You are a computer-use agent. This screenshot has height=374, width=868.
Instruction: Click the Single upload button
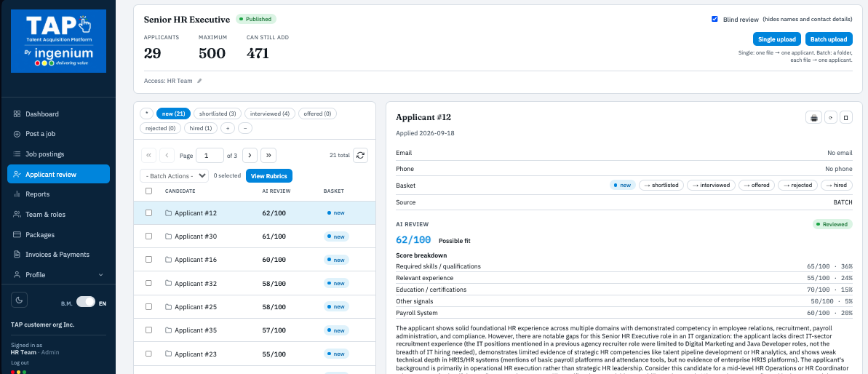[777, 39]
